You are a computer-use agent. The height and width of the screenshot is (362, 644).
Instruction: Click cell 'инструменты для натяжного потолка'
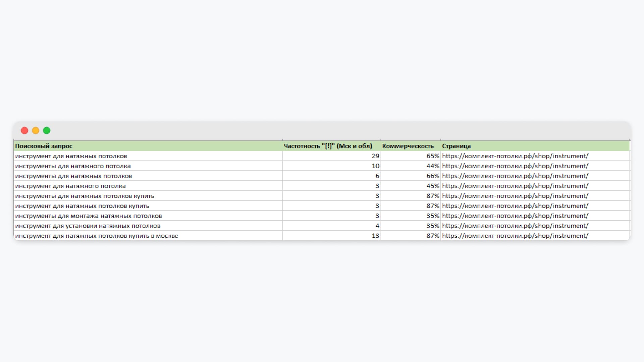(x=148, y=166)
